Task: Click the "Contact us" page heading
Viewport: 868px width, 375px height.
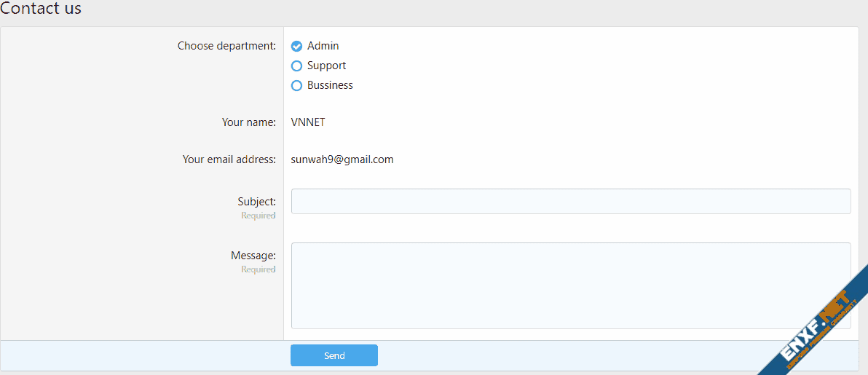Action: pyautogui.click(x=41, y=9)
